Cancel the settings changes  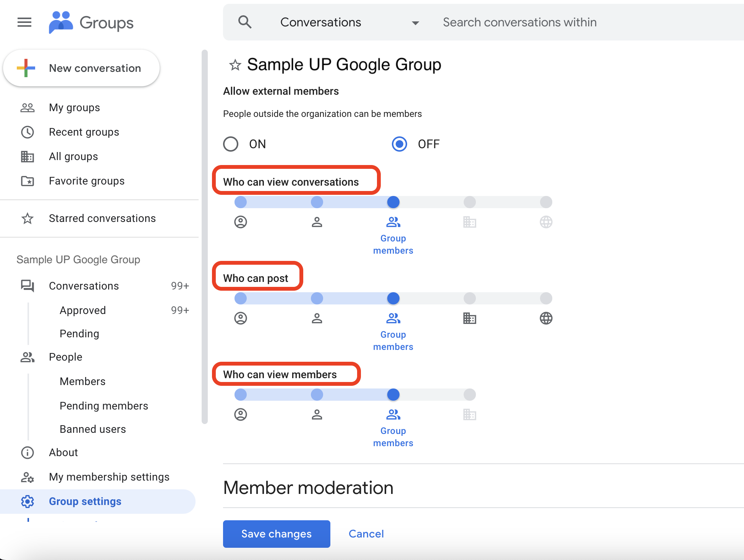click(366, 534)
